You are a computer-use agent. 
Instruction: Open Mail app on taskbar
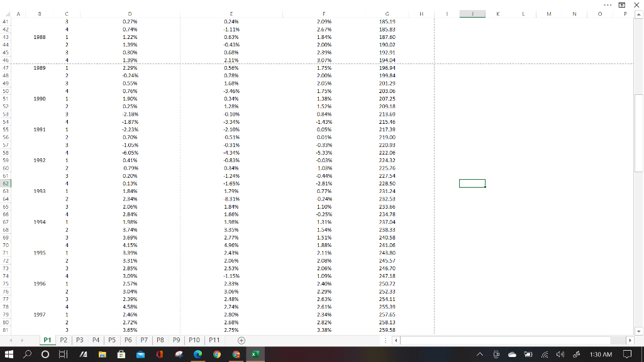(x=140, y=354)
